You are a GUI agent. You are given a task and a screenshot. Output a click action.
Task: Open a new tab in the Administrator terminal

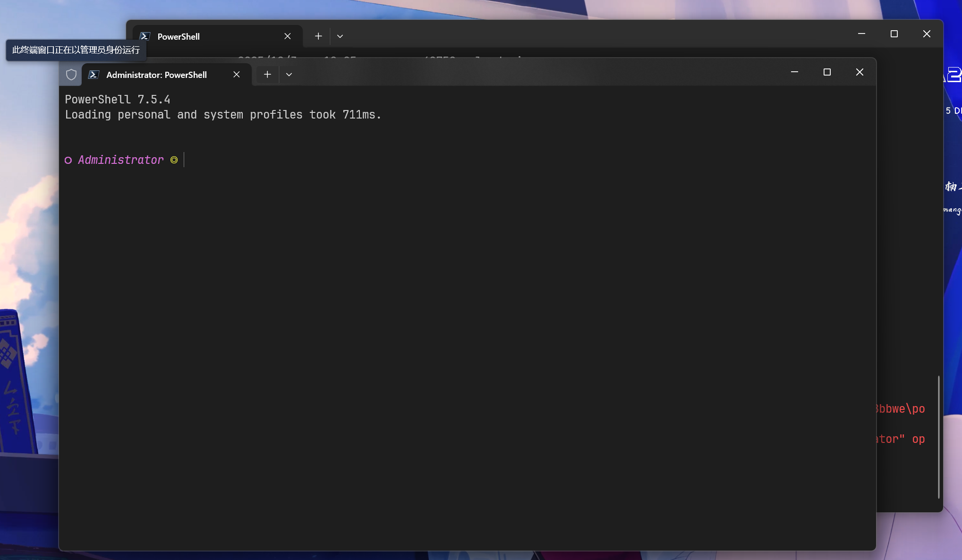pyautogui.click(x=267, y=74)
